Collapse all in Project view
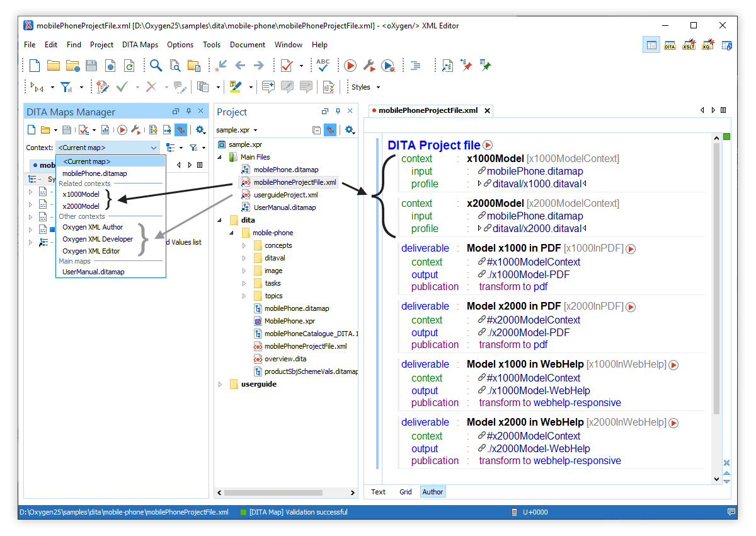This screenshot has height=536, width=756. tap(316, 130)
